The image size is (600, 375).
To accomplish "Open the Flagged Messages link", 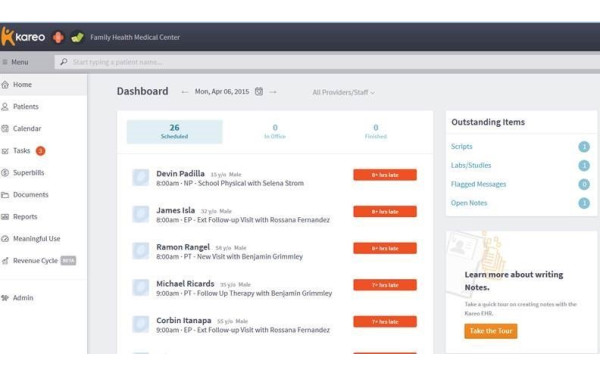I will pyautogui.click(x=478, y=184).
